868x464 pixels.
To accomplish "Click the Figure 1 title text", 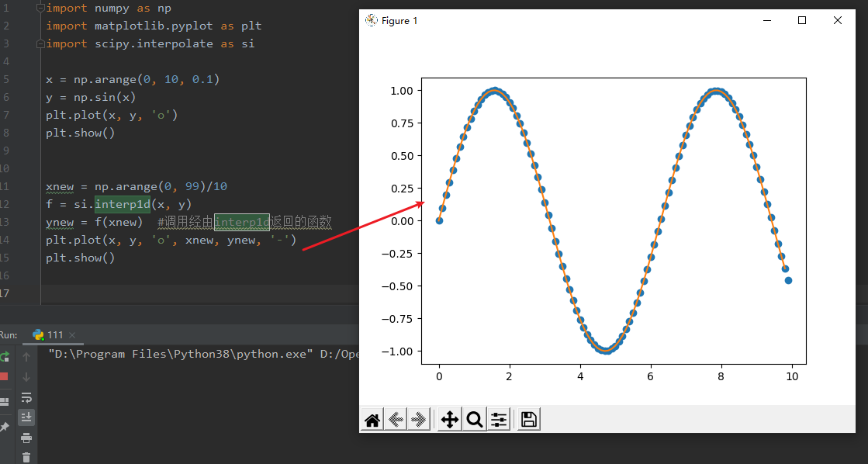I will (399, 21).
